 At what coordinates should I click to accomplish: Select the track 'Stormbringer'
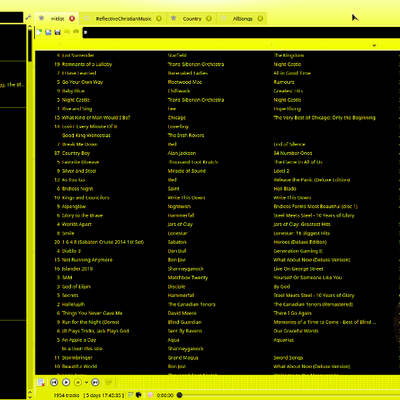coord(77,358)
